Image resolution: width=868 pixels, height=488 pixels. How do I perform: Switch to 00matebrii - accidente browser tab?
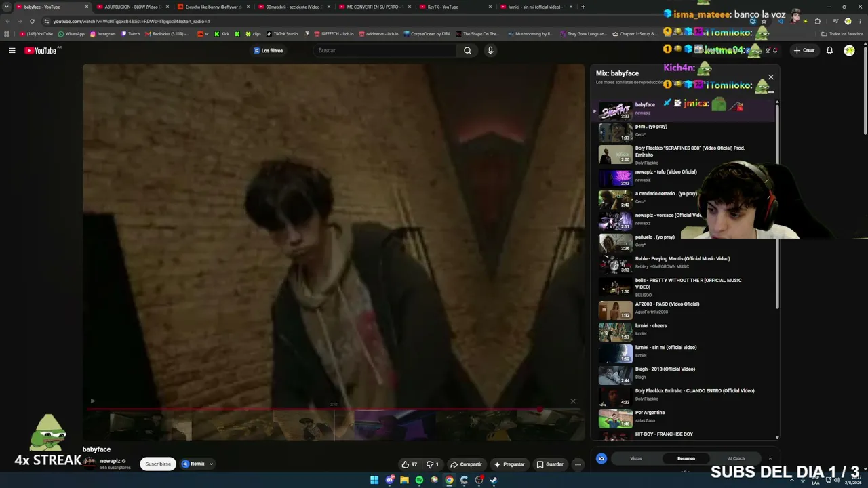tap(292, 7)
